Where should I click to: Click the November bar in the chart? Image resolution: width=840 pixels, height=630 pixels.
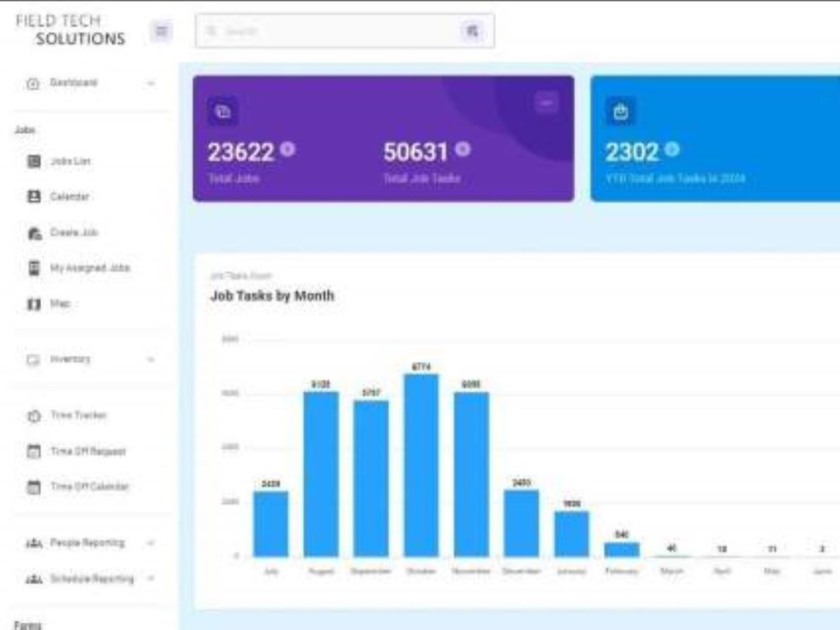pos(471,474)
